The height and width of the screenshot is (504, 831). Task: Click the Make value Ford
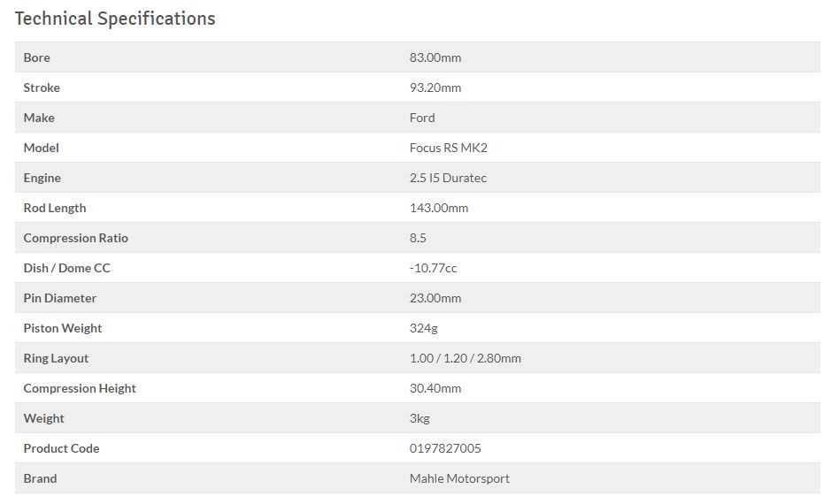[x=422, y=118]
